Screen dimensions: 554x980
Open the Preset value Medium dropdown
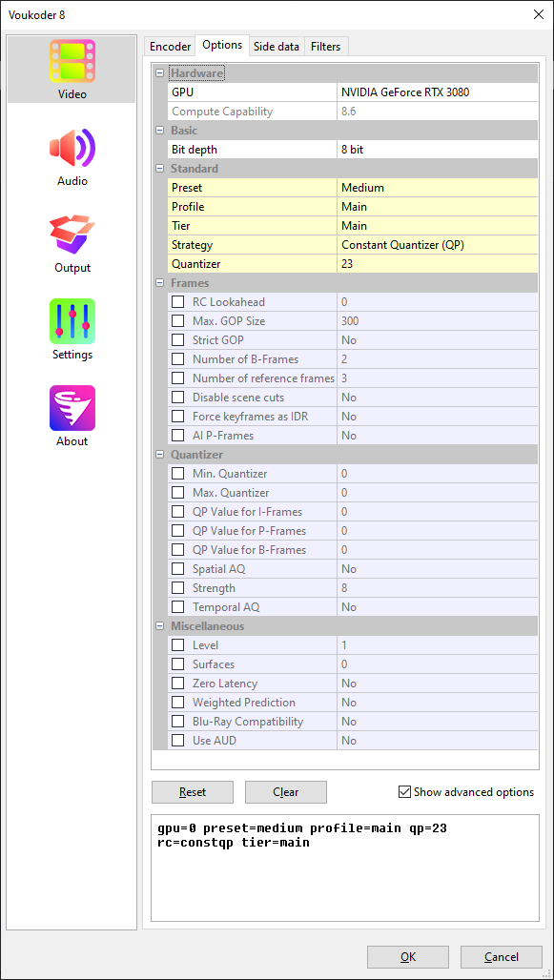437,188
